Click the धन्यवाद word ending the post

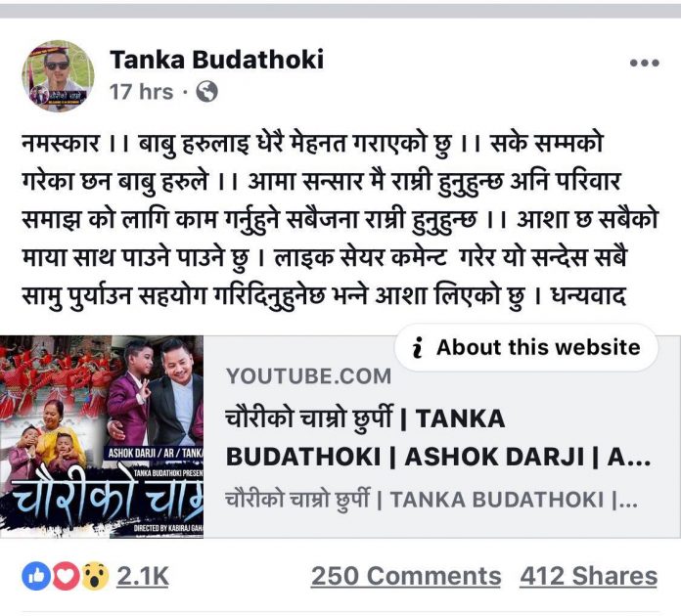pyautogui.click(x=588, y=296)
